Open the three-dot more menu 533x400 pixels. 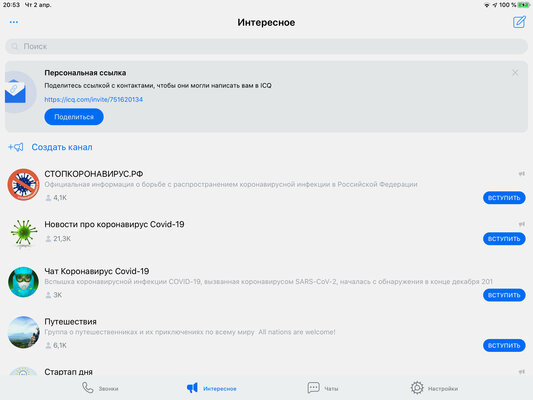14,22
